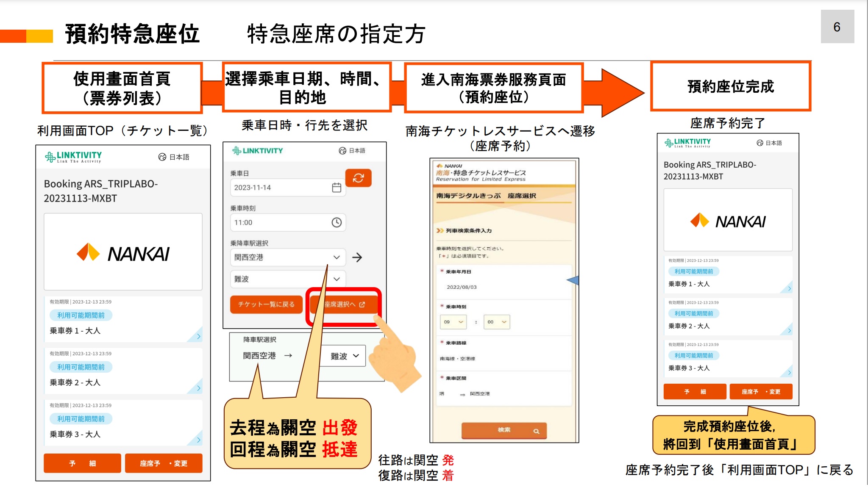Click the globe language icon in right phone screen
The width and height of the screenshot is (868, 487).
tap(760, 143)
